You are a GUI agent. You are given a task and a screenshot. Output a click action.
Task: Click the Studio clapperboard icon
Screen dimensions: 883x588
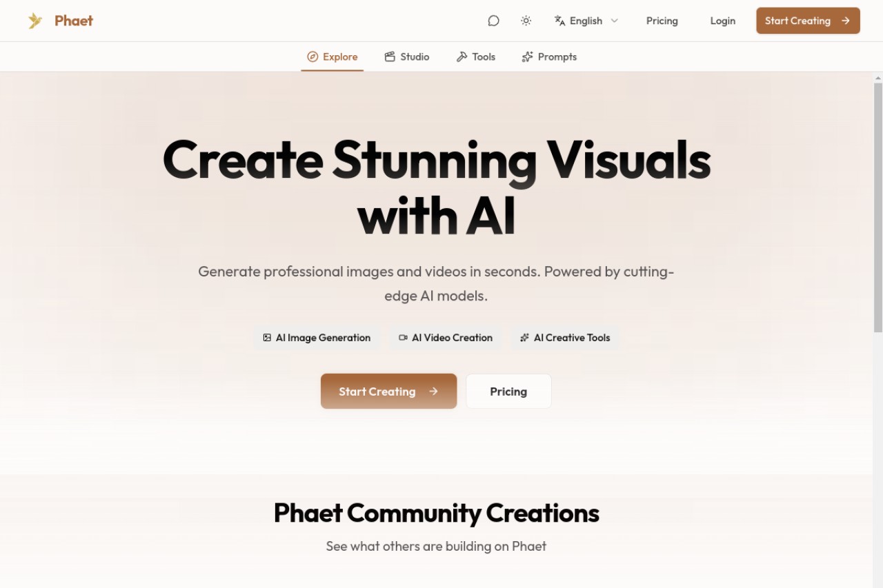[390, 57]
